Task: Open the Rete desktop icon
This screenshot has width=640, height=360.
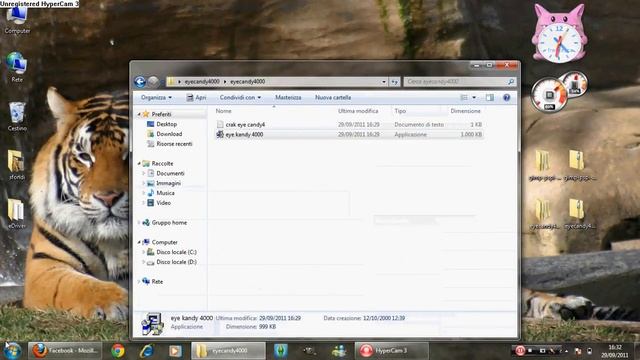Action: (17, 67)
